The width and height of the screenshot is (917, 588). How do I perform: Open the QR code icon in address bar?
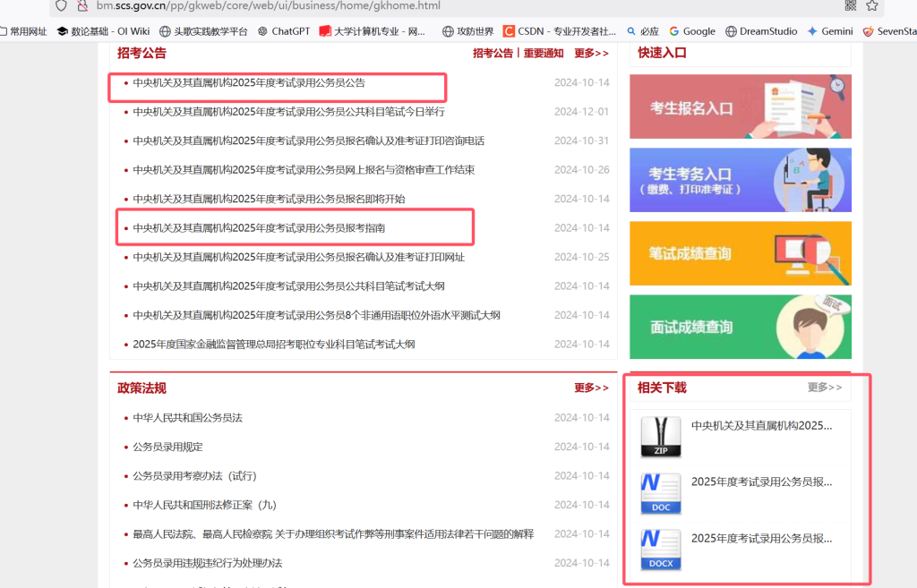point(851,6)
